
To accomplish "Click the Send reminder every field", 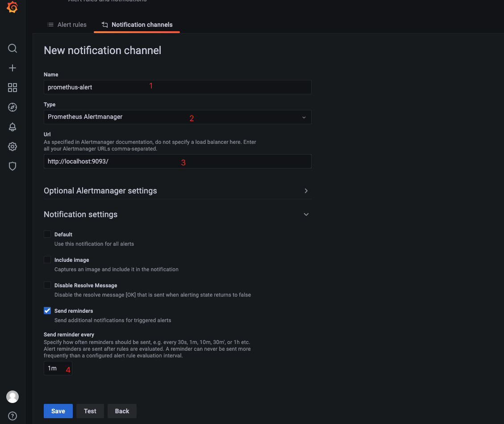I will point(58,368).
